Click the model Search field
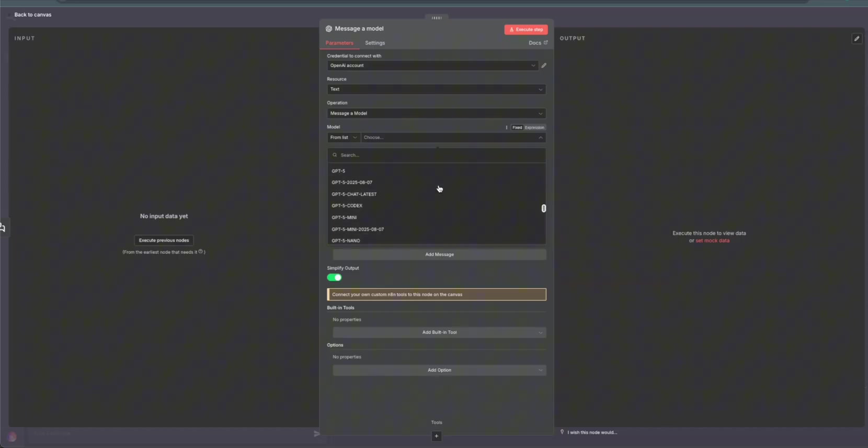 point(437,155)
